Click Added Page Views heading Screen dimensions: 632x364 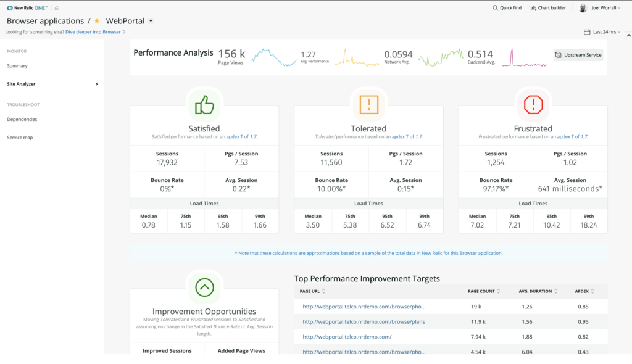point(241,350)
